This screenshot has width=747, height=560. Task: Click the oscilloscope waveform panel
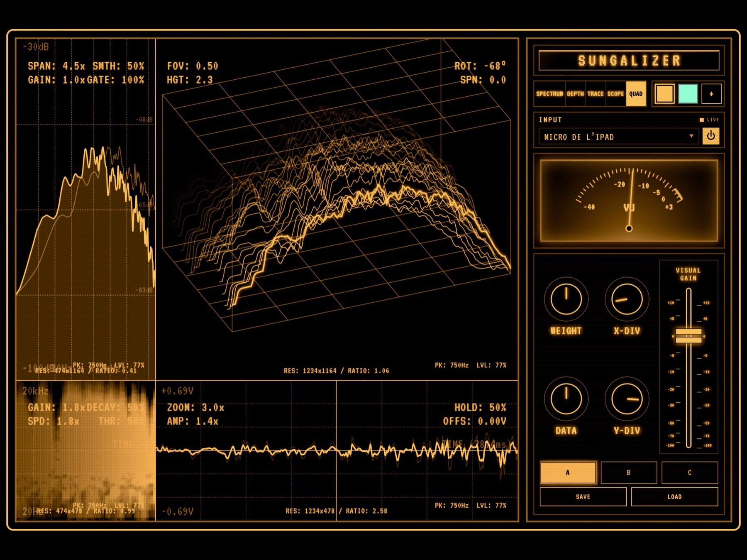pyautogui.click(x=337, y=451)
